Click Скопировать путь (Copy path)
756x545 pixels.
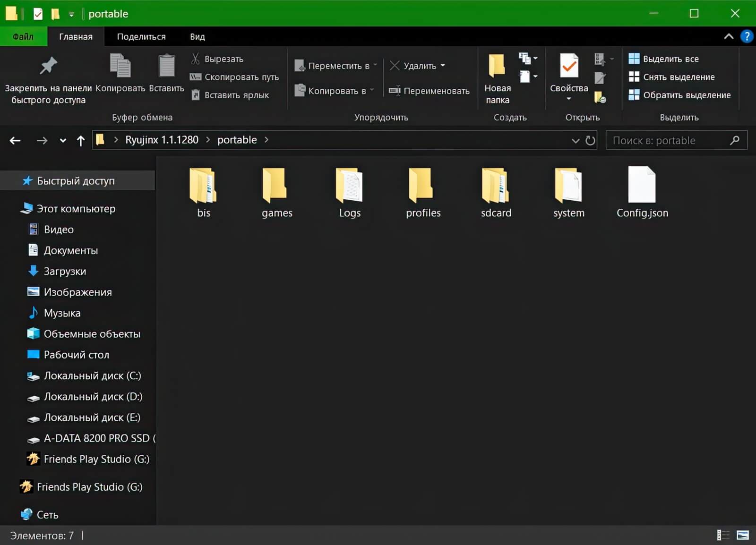234,77
